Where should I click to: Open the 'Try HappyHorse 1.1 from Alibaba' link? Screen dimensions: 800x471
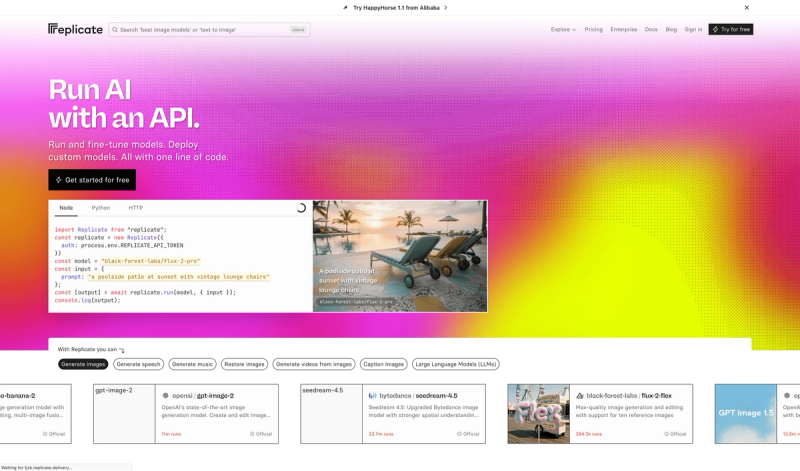(396, 8)
